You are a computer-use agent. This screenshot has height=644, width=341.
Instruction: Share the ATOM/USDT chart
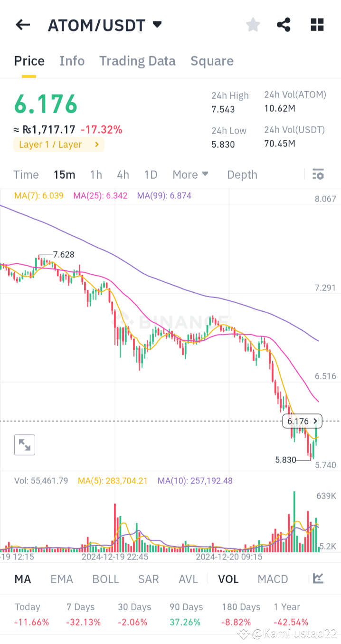[x=284, y=25]
